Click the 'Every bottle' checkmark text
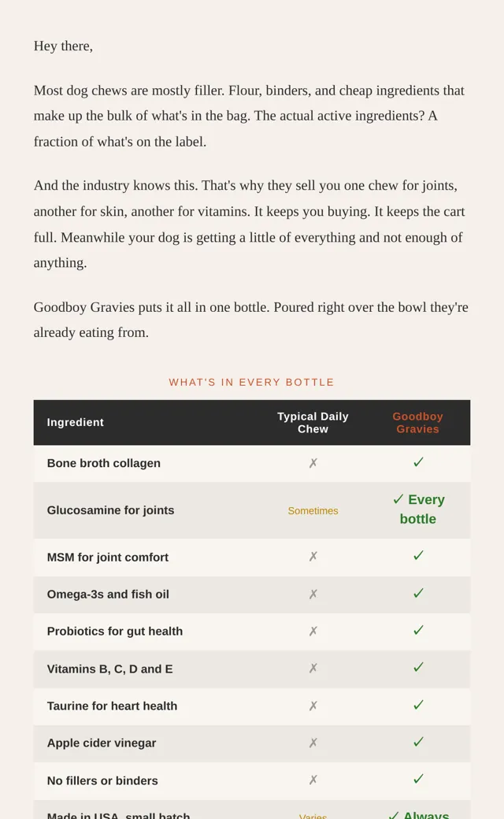Screen dimensions: 504x819 tap(418, 510)
